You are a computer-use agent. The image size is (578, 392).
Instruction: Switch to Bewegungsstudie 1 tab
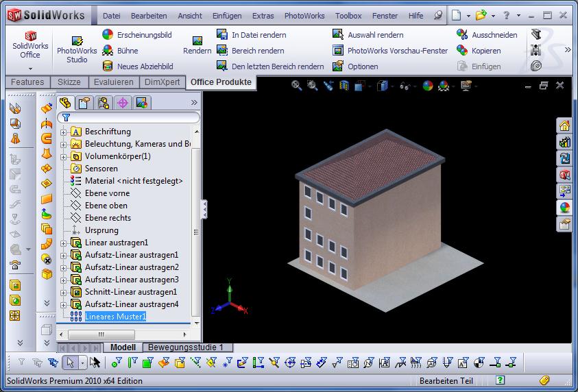(186, 347)
